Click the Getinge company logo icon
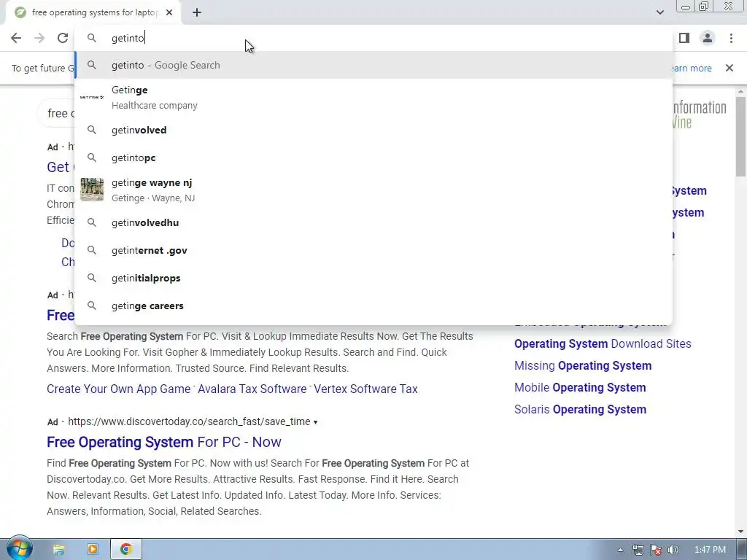747x560 pixels. point(92,97)
